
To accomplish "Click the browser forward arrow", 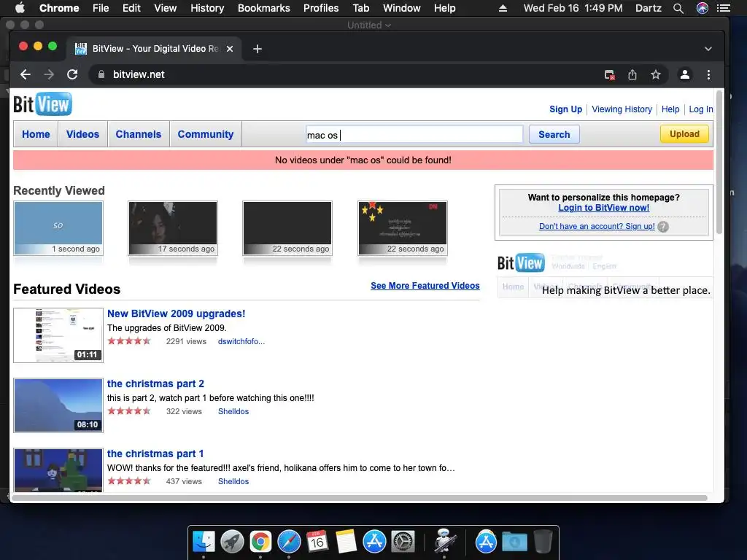I will 49,74.
